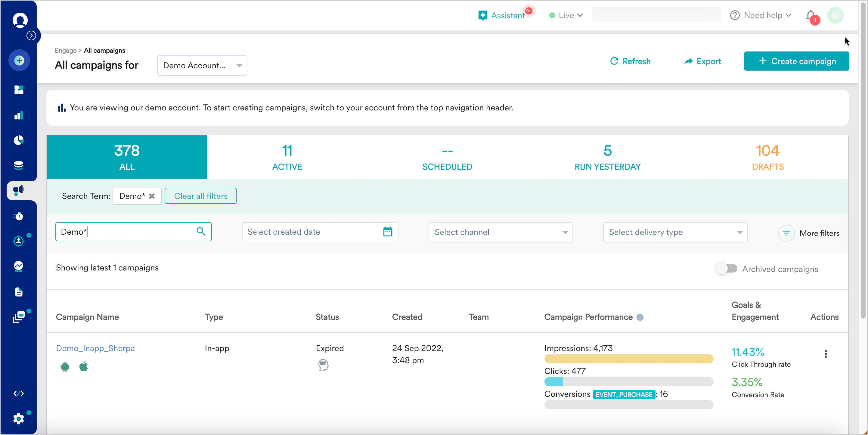Image resolution: width=868 pixels, height=435 pixels.
Task: Open the Demo Account dropdown
Action: 202,65
